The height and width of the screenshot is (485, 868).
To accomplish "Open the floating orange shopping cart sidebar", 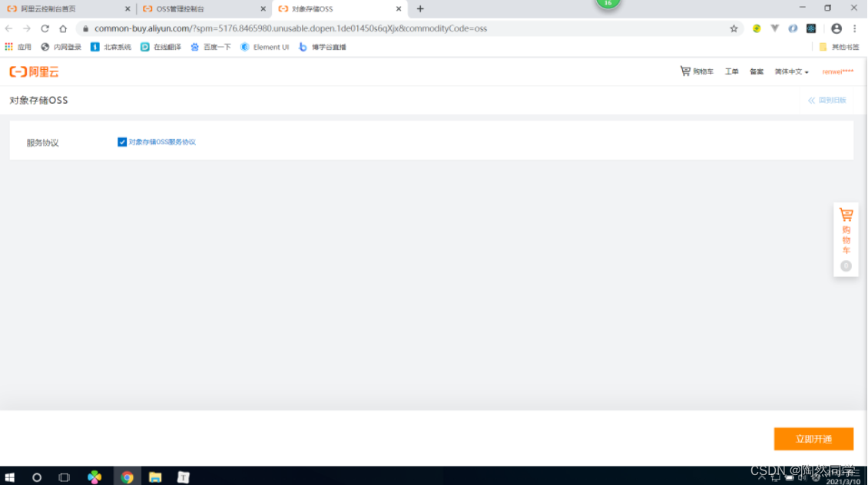I will (846, 239).
